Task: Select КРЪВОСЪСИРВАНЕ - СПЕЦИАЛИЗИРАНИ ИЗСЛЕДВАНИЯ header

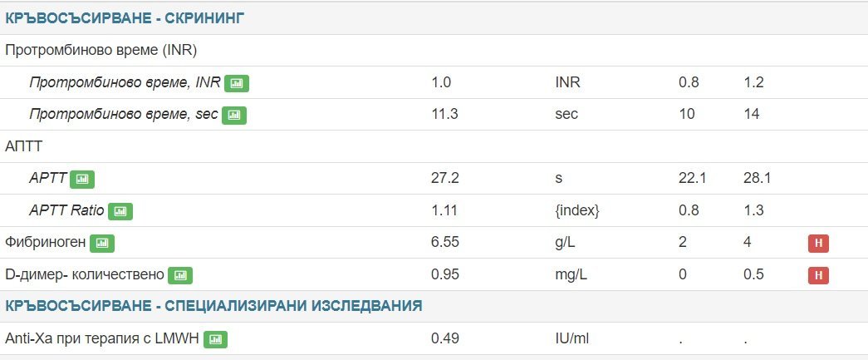Action: [x=213, y=306]
